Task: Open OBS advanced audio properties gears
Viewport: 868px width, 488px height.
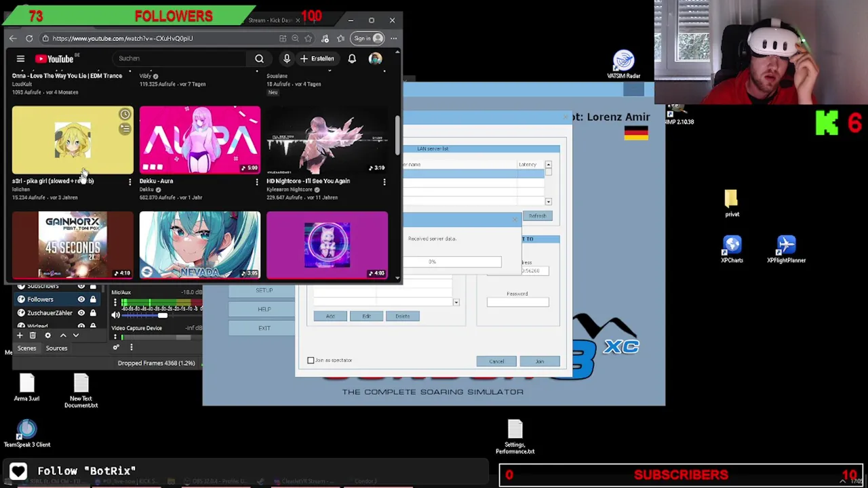Action: tap(116, 348)
